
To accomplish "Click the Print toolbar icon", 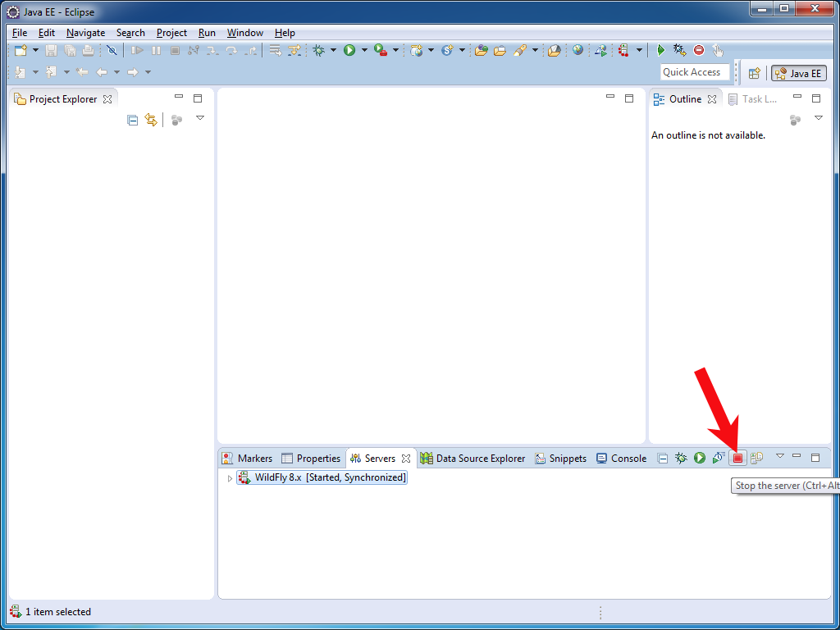I will 89,50.
